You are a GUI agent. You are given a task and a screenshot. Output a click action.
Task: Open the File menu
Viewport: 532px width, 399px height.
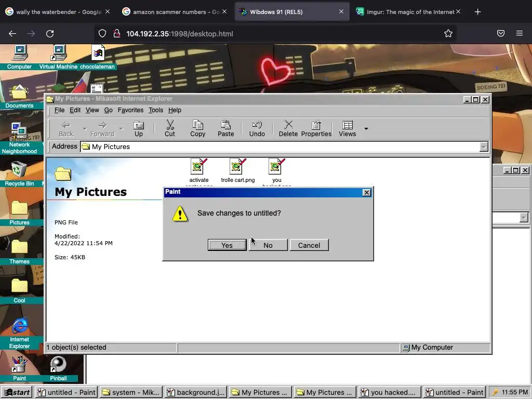59,110
